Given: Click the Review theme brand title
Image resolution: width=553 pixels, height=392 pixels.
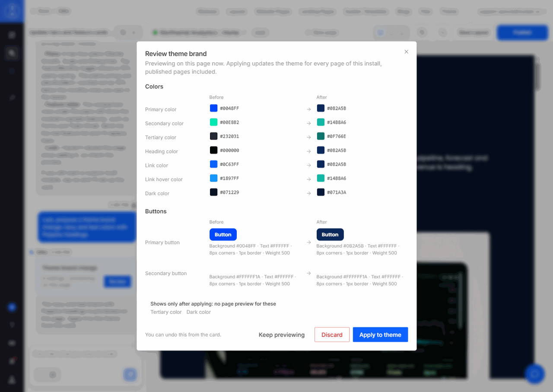Looking at the screenshot, I should pyautogui.click(x=176, y=54).
